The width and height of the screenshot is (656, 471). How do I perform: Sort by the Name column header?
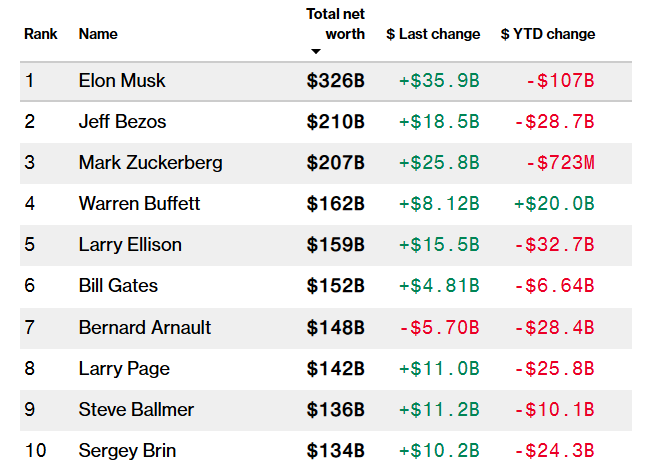click(98, 34)
